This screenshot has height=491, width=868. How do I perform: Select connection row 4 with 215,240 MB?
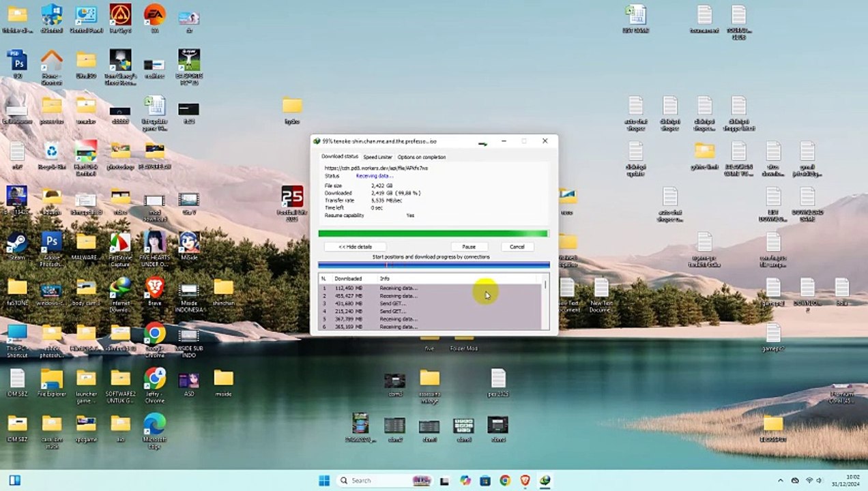(431, 311)
